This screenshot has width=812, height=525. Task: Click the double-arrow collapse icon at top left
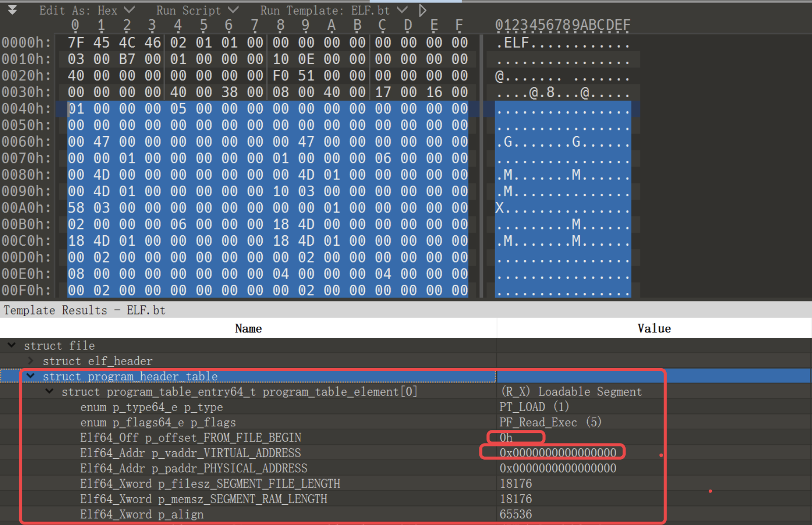[13, 10]
